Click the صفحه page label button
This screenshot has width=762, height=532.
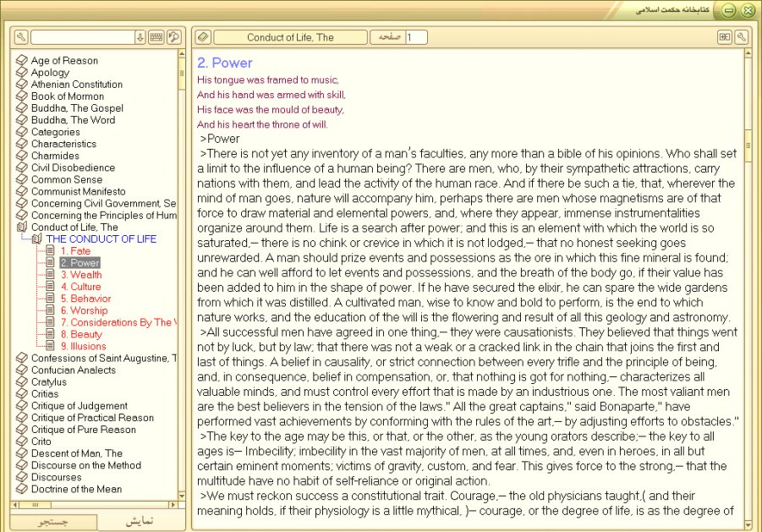click(x=387, y=37)
